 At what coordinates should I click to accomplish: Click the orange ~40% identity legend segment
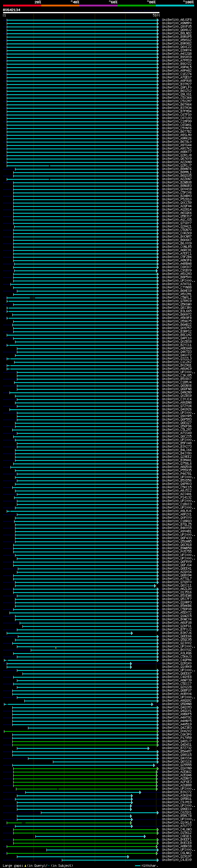point(60,6)
